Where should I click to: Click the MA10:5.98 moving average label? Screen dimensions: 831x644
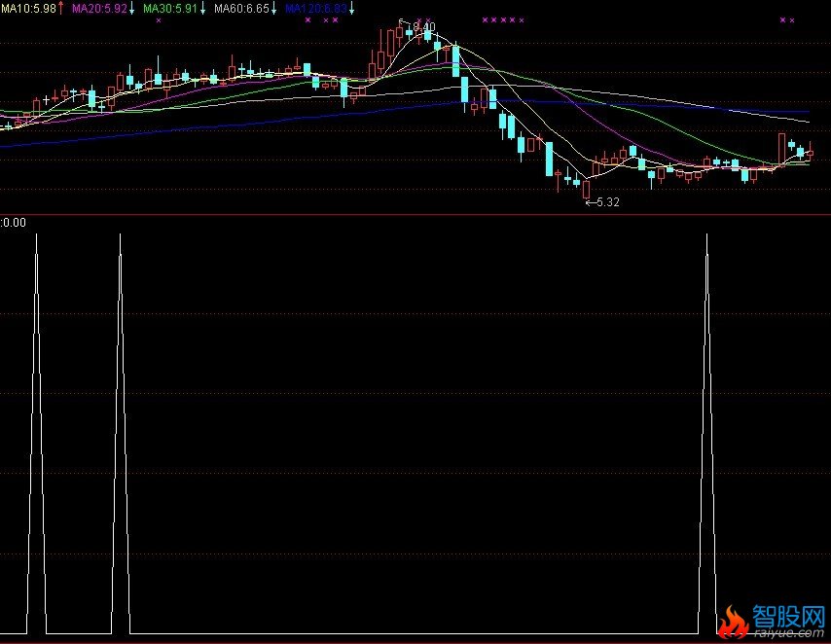pos(28,8)
